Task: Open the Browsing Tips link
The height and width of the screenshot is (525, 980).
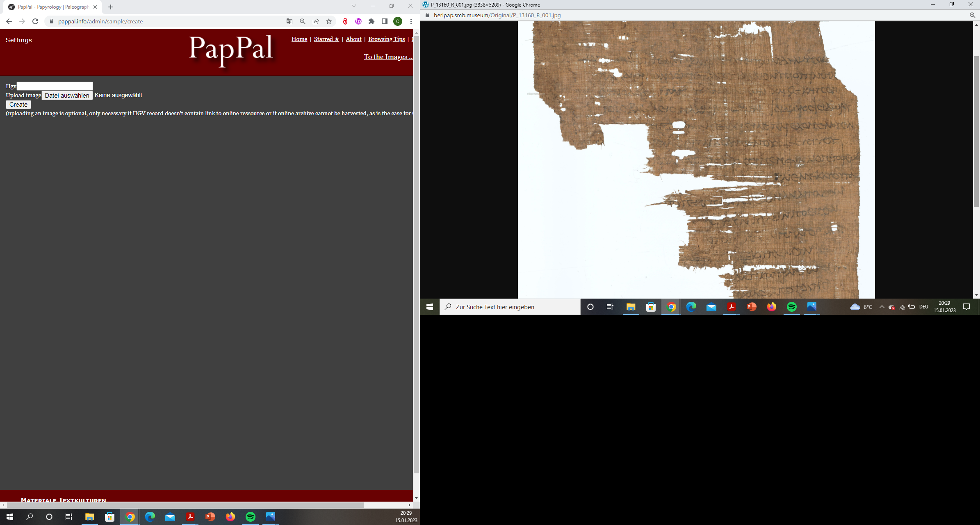Action: 386,39
